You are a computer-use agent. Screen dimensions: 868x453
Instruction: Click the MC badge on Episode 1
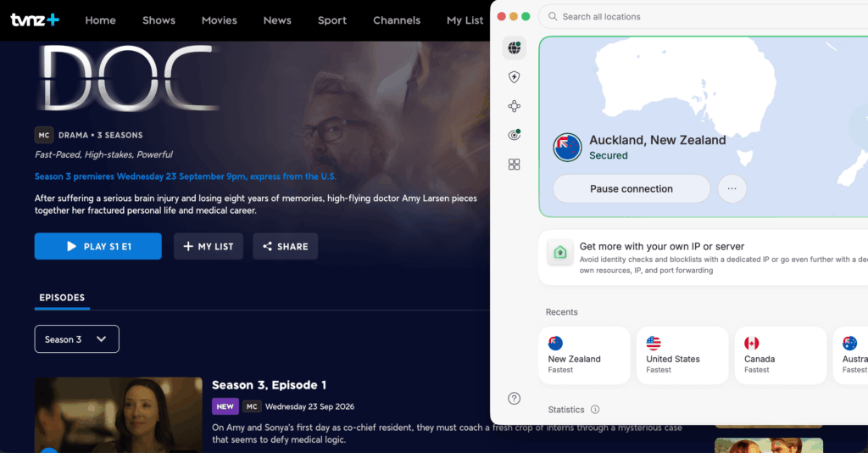click(x=252, y=406)
